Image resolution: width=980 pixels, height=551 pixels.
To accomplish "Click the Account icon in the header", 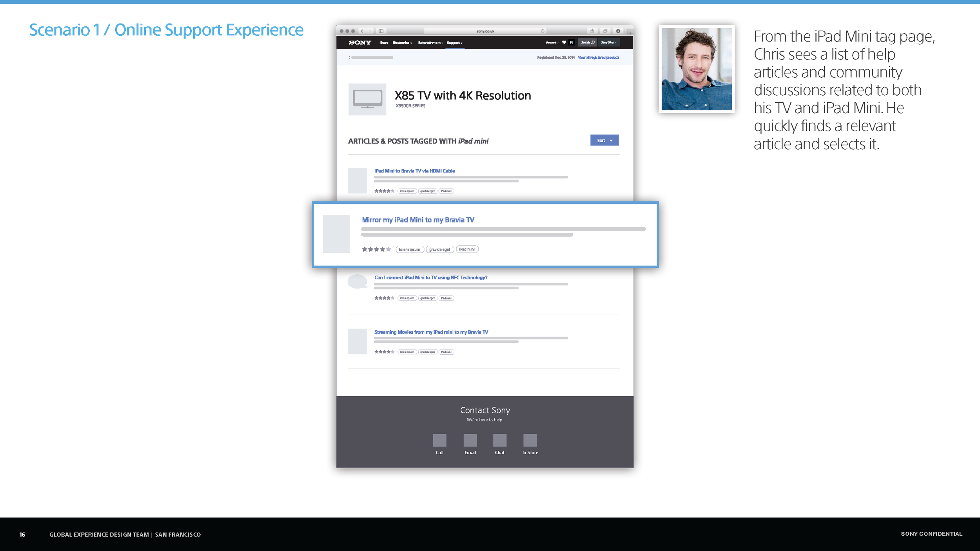I will coord(551,42).
